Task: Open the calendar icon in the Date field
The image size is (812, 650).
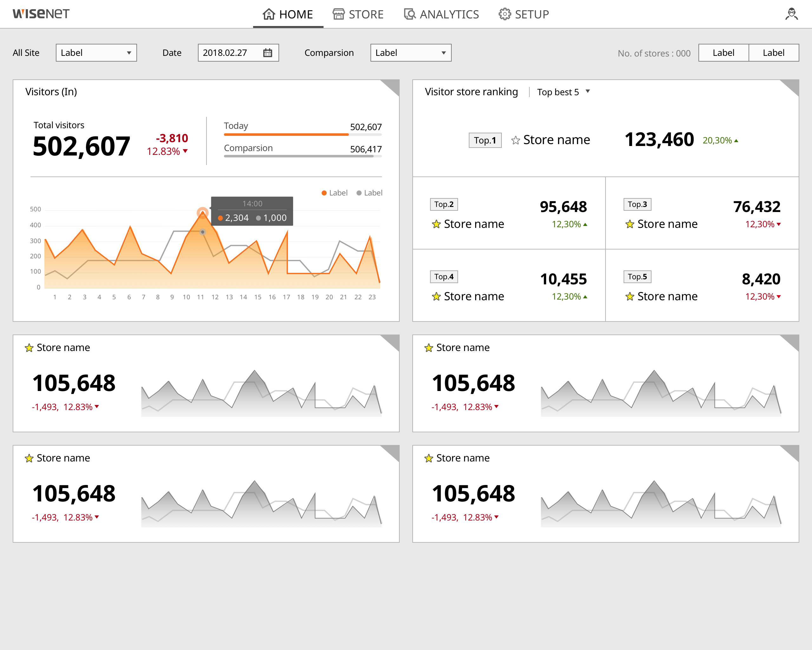Action: coord(268,53)
